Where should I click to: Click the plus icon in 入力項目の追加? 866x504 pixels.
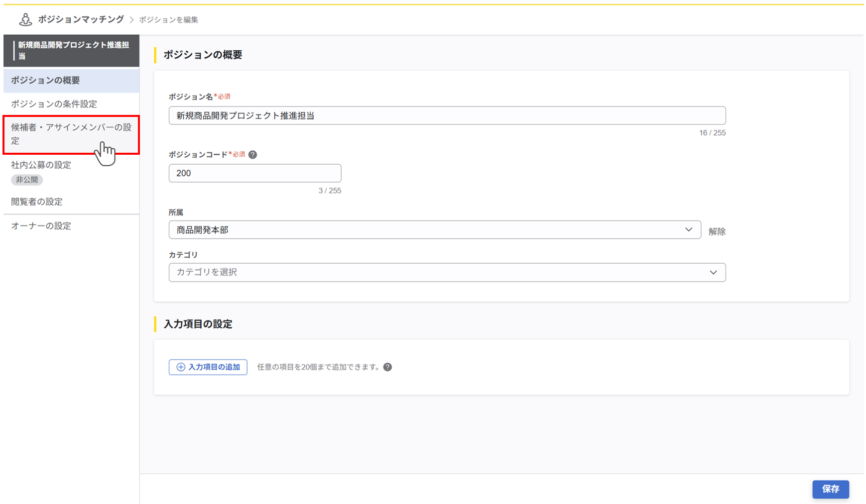click(181, 367)
